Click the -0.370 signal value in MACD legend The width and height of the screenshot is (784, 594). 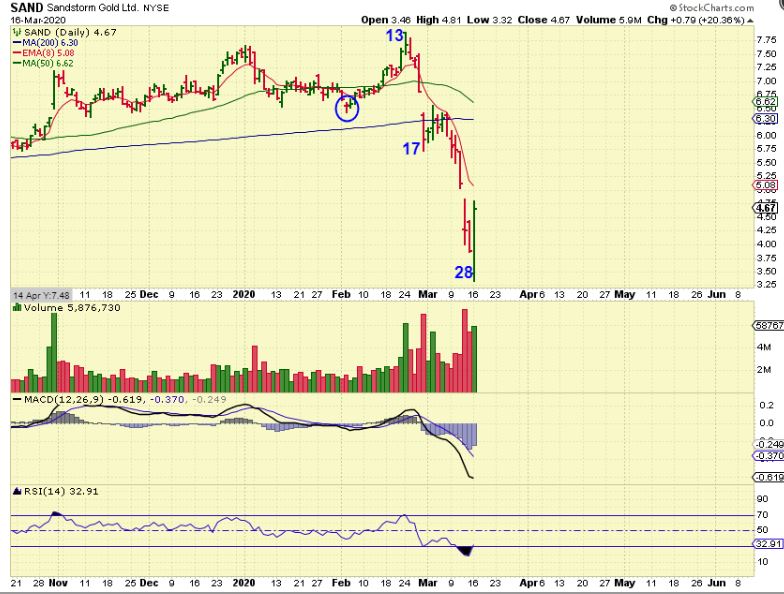coord(168,400)
